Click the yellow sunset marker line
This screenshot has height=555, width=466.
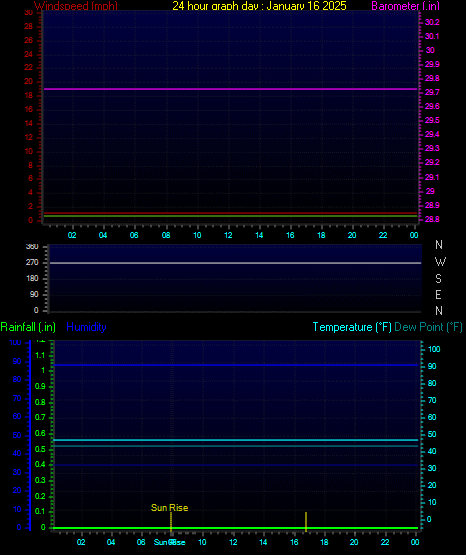[306, 521]
